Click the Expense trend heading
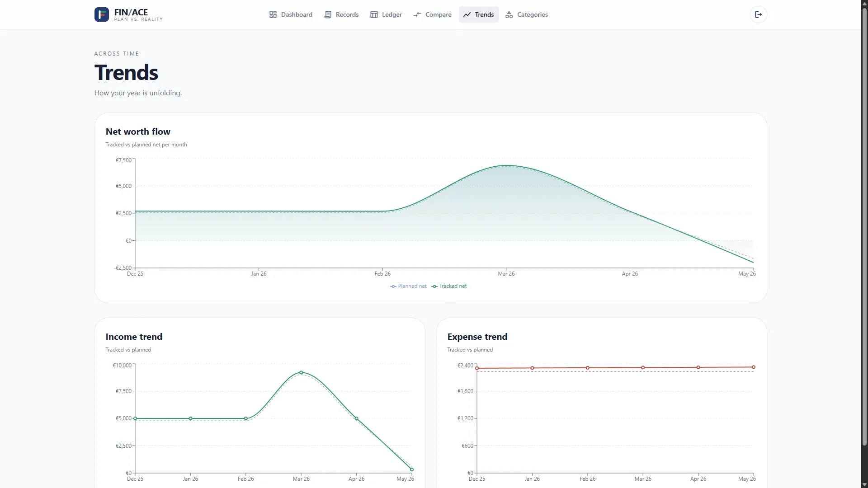This screenshot has width=868, height=488. (x=477, y=337)
